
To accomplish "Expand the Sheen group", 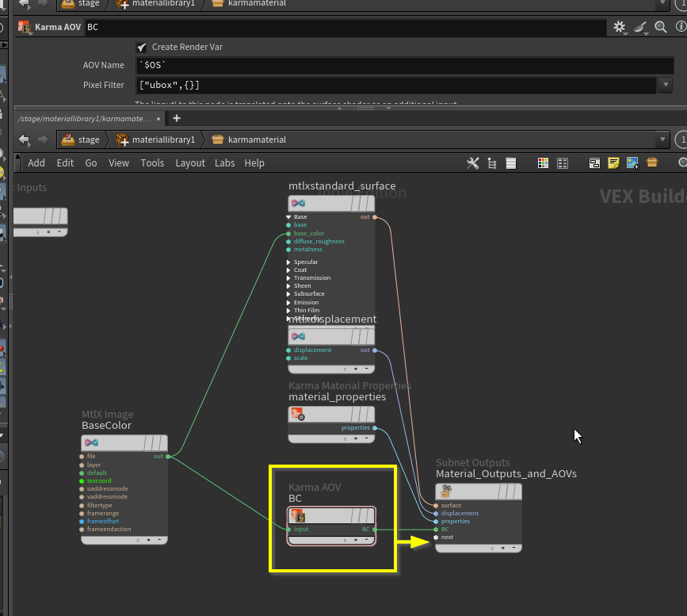I will click(288, 286).
